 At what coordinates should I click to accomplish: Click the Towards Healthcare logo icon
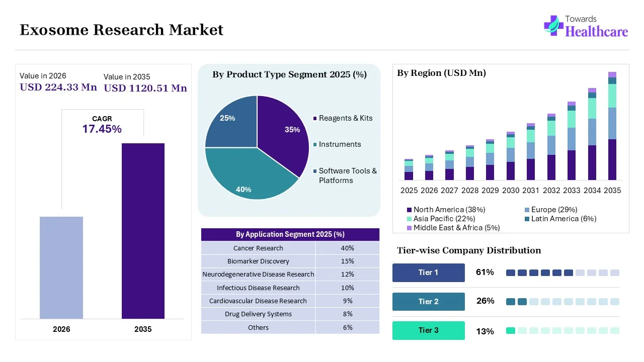[x=553, y=25]
